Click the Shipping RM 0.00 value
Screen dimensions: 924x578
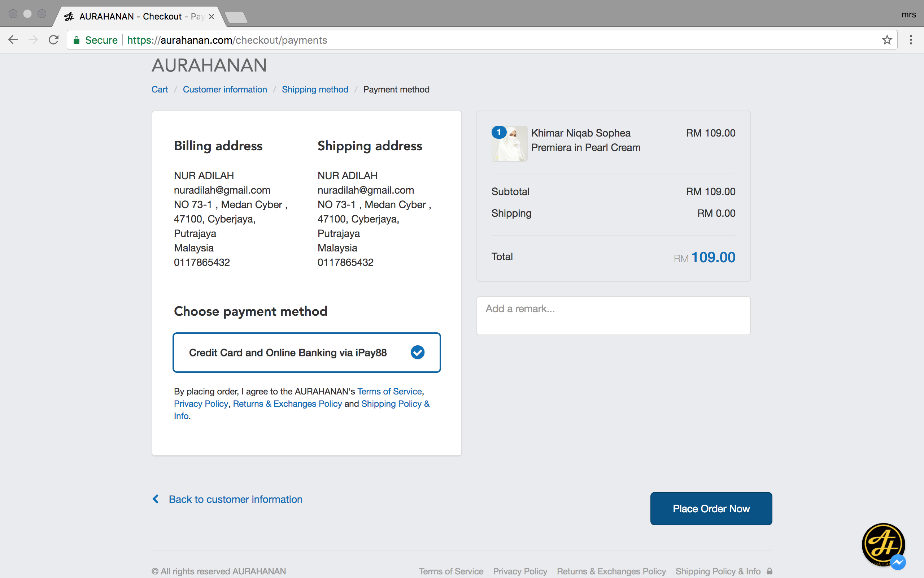(716, 213)
